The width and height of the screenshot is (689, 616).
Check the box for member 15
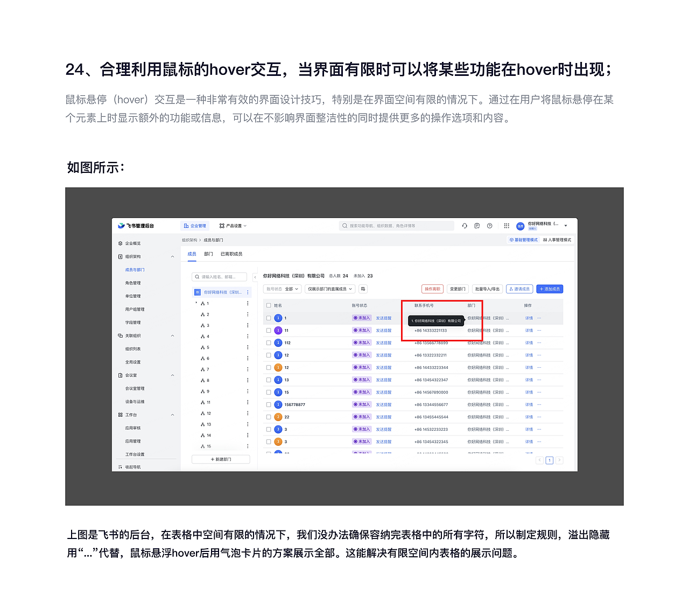click(x=269, y=393)
